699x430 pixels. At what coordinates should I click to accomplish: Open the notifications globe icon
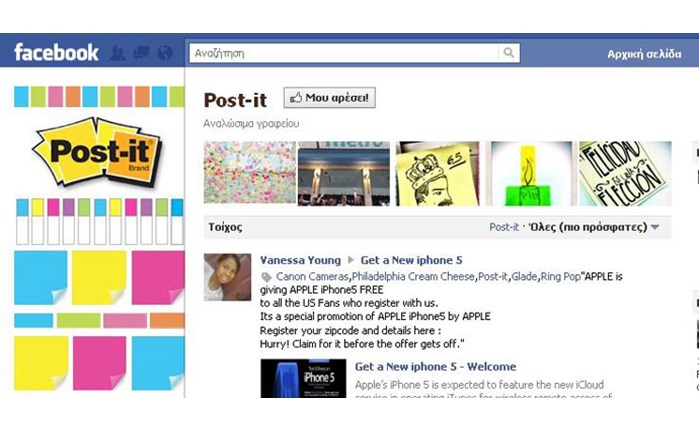[165, 53]
